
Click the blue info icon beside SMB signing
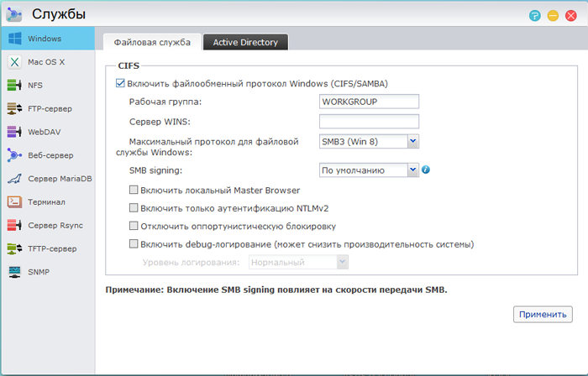click(426, 170)
